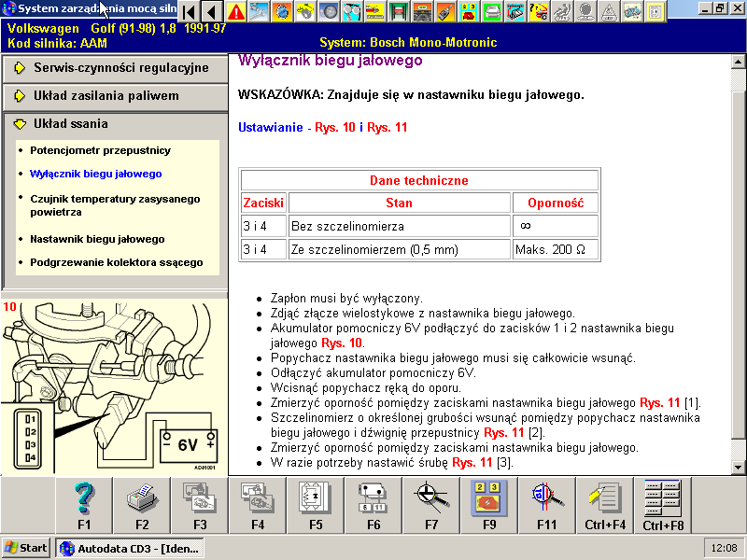Print the page with F2 printer
747x560 pixels.
[142, 506]
